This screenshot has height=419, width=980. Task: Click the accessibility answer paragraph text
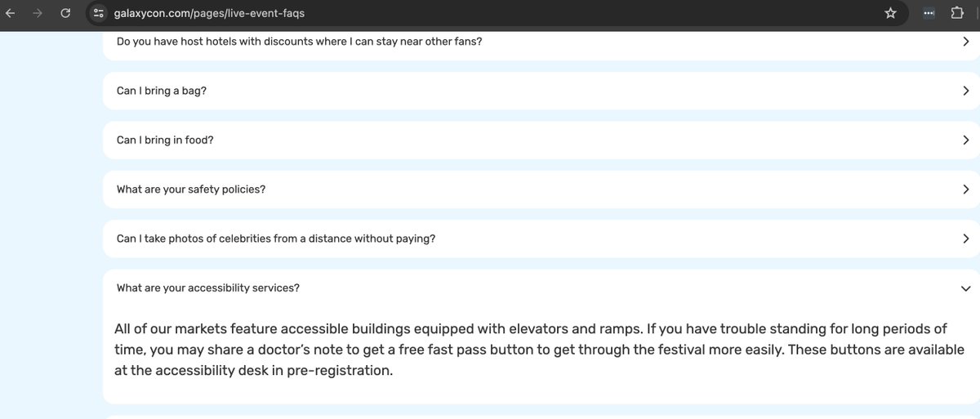pyautogui.click(x=539, y=350)
